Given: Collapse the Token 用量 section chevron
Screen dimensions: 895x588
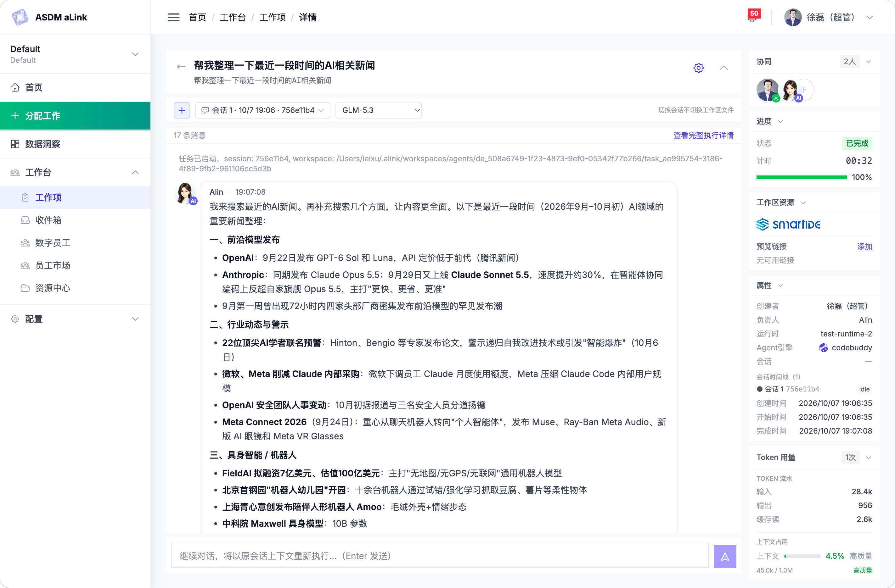Looking at the screenshot, I should pyautogui.click(x=868, y=458).
